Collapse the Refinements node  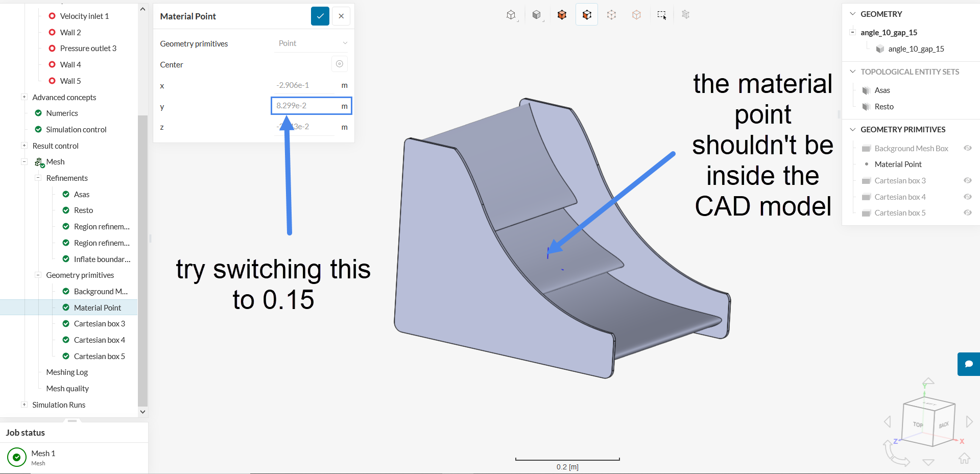click(38, 178)
